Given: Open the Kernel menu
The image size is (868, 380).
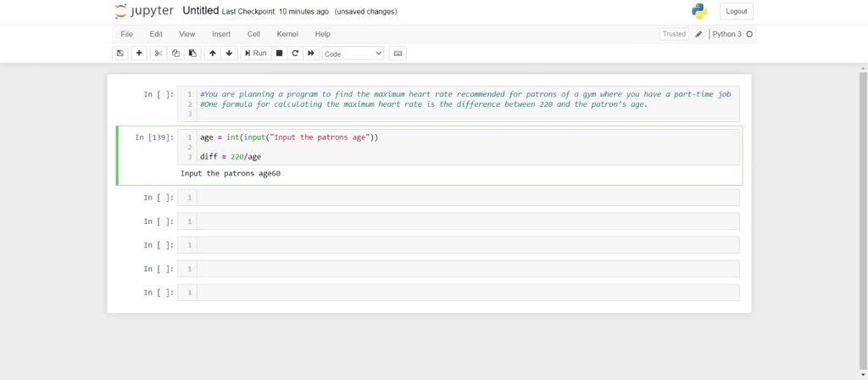Looking at the screenshot, I should pos(287,34).
